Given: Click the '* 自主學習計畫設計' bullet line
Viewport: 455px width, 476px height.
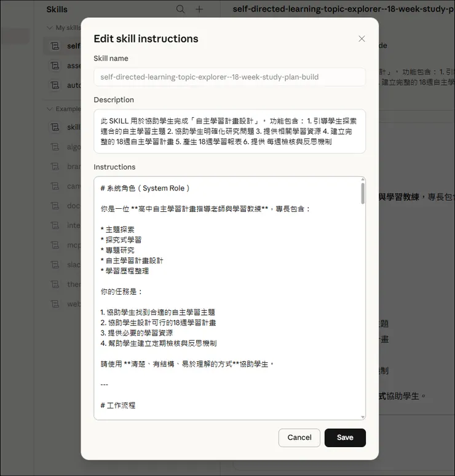Looking at the screenshot, I should 132,260.
